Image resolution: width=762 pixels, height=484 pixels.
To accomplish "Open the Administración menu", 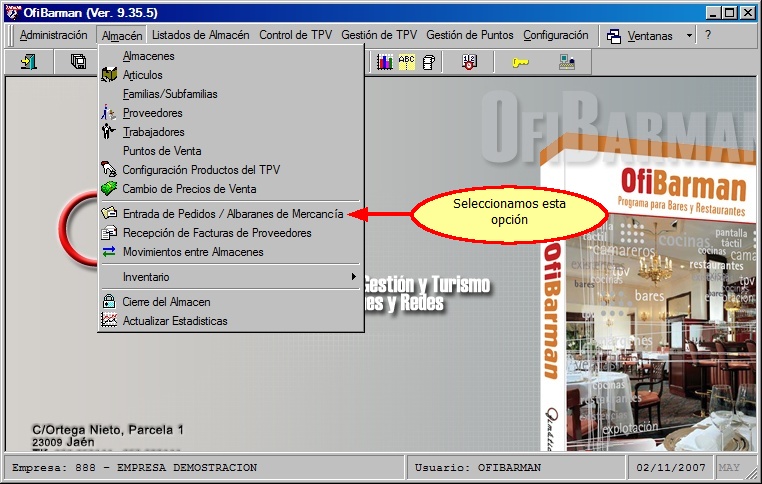I will pos(53,35).
